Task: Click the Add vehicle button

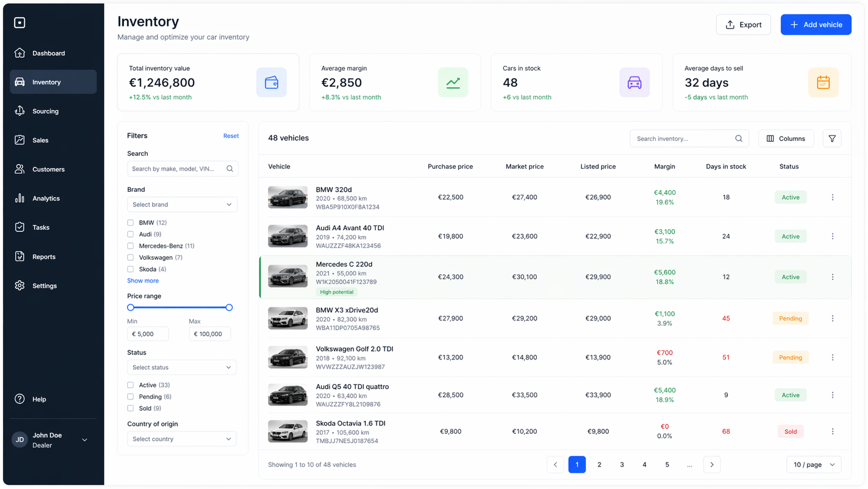Action: pyautogui.click(x=816, y=24)
